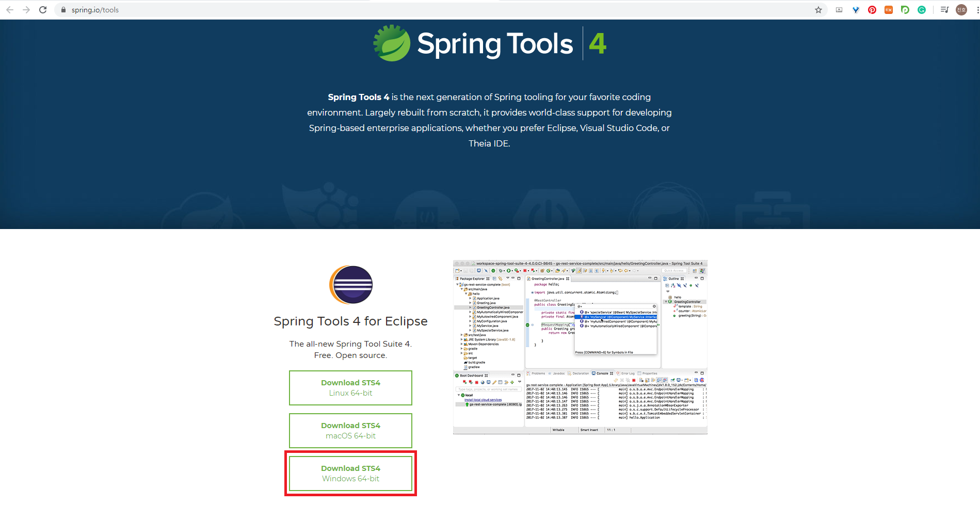
Task: Open the blue diamond extension icon
Action: point(856,10)
